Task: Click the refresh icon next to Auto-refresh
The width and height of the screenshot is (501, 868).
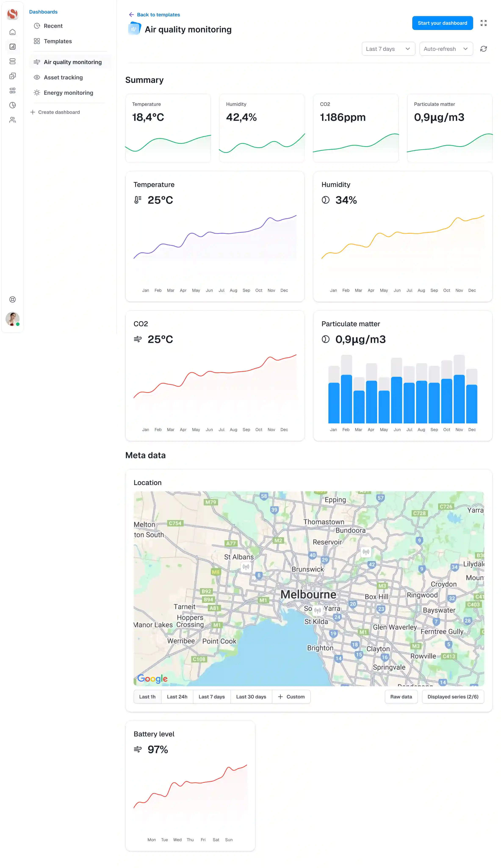Action: (483, 49)
